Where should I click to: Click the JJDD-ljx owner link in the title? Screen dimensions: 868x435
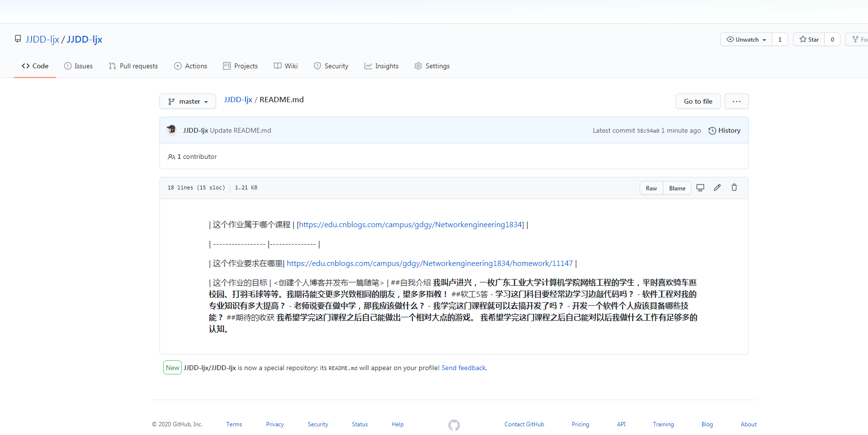pyautogui.click(x=43, y=39)
